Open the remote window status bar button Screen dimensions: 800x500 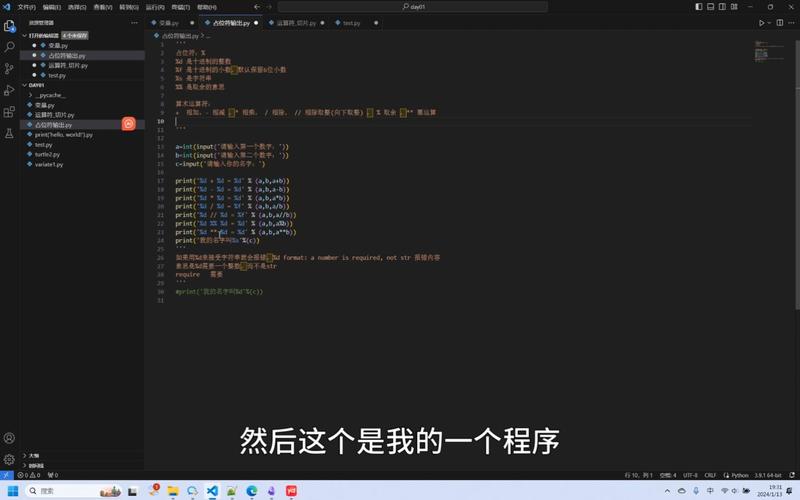click(6, 475)
